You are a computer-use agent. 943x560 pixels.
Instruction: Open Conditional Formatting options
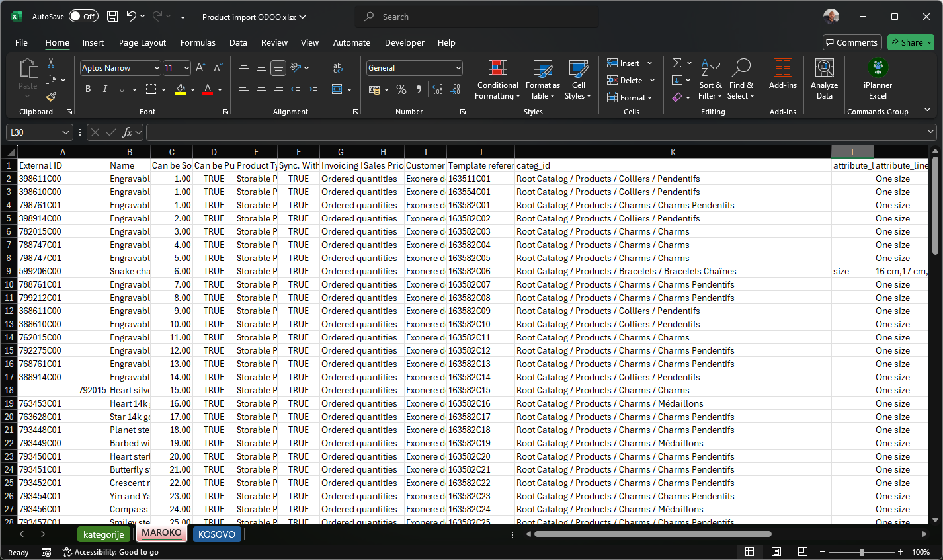(497, 79)
